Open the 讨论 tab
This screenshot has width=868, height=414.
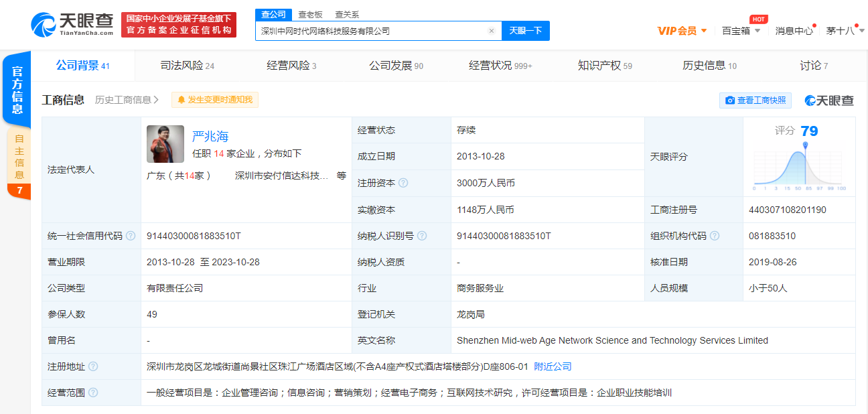point(814,66)
